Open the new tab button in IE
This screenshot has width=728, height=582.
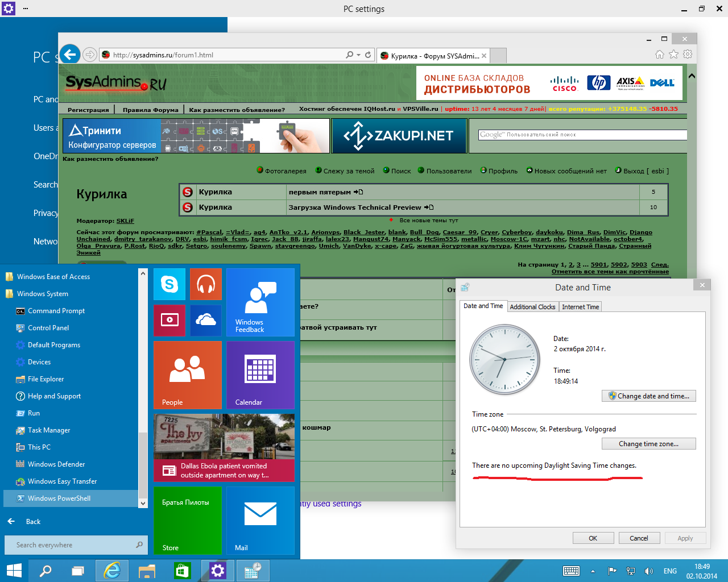click(498, 56)
